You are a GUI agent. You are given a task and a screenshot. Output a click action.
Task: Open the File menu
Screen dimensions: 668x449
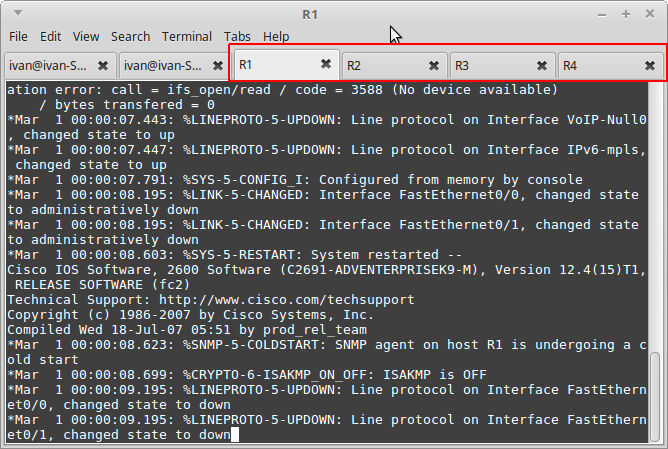coord(18,36)
